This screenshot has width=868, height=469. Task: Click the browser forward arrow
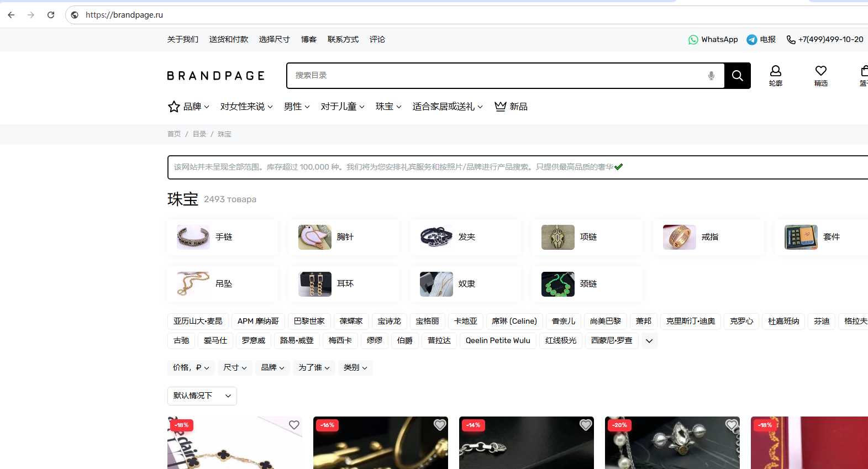coord(31,15)
